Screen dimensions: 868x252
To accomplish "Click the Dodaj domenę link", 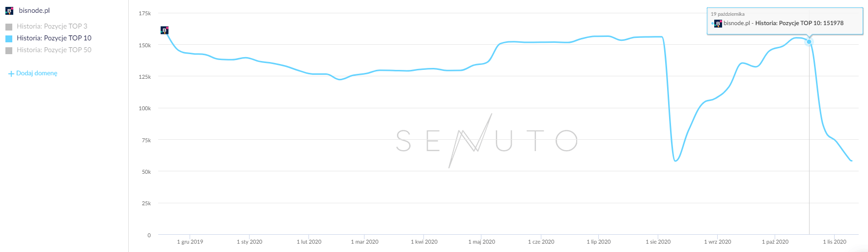I will [37, 73].
